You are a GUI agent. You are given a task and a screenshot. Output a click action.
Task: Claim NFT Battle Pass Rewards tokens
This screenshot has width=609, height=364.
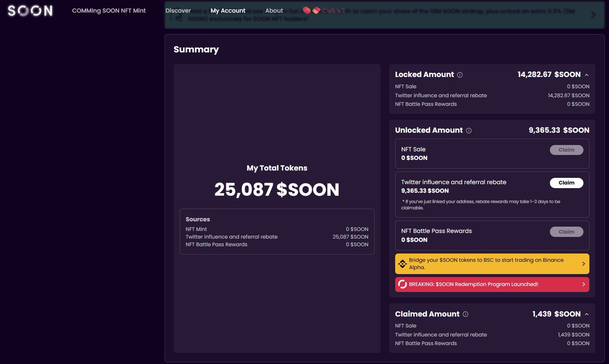tap(566, 232)
